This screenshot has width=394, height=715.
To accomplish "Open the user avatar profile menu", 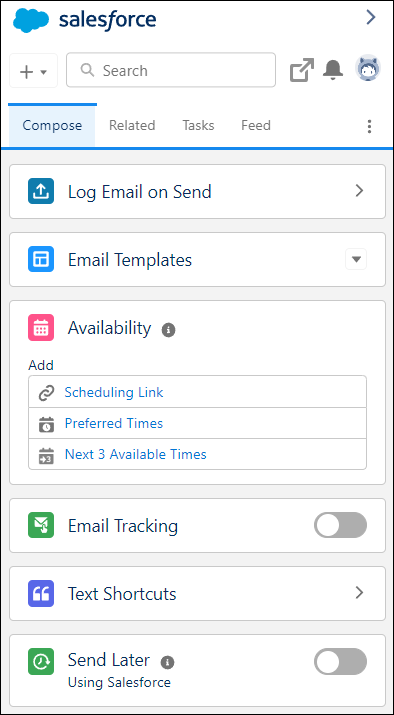I will (x=368, y=69).
